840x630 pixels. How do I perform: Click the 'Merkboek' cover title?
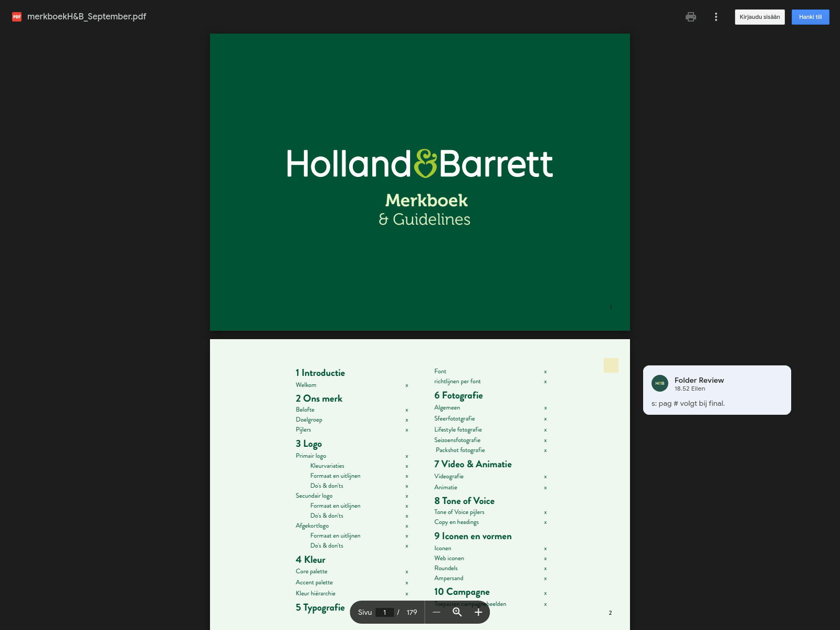[426, 200]
